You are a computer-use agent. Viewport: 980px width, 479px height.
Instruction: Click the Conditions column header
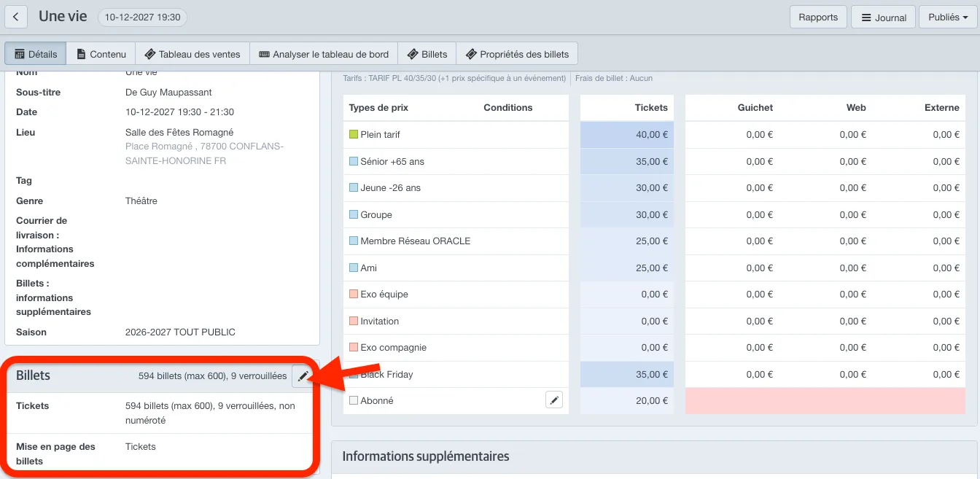[508, 107]
